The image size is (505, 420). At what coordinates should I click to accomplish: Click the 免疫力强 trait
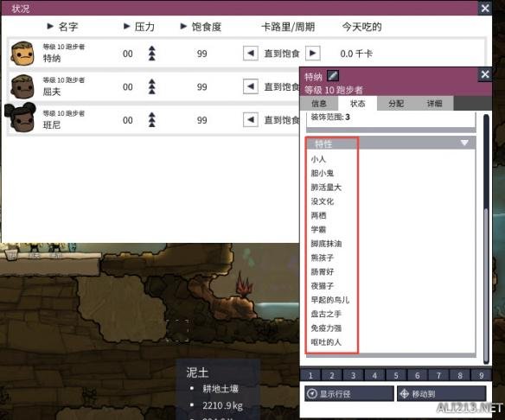[x=326, y=328]
